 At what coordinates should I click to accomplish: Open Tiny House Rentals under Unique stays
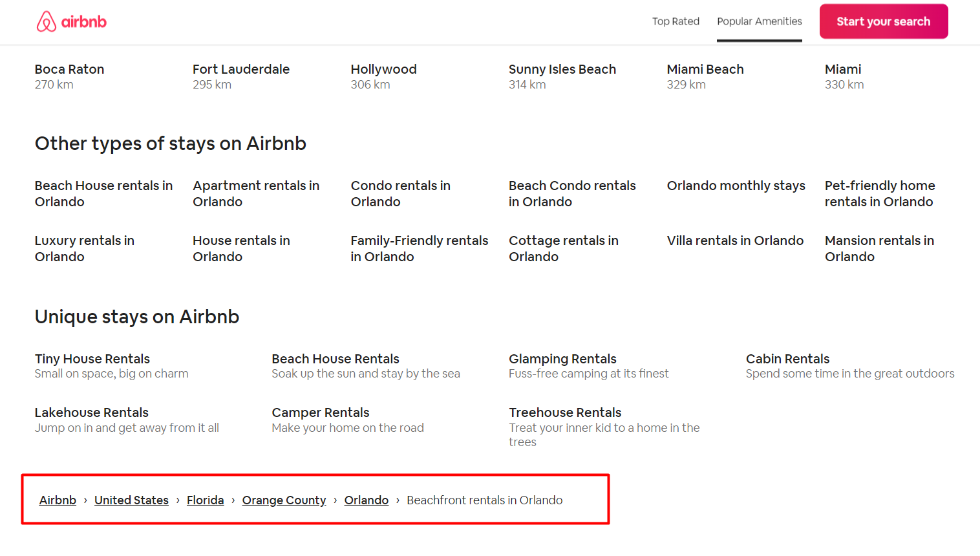[92, 359]
